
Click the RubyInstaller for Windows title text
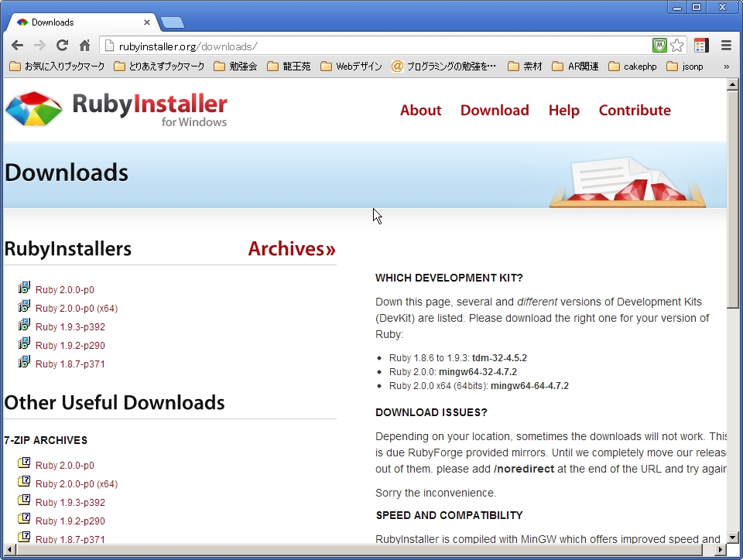(149, 110)
